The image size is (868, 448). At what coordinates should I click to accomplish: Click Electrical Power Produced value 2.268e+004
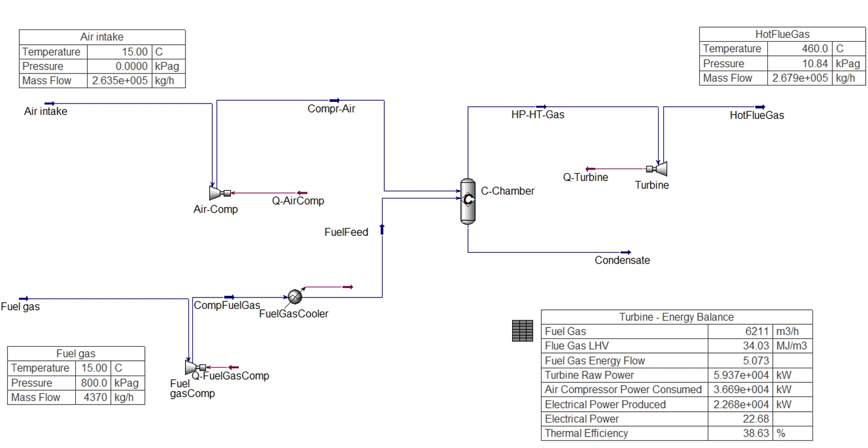pos(741,404)
